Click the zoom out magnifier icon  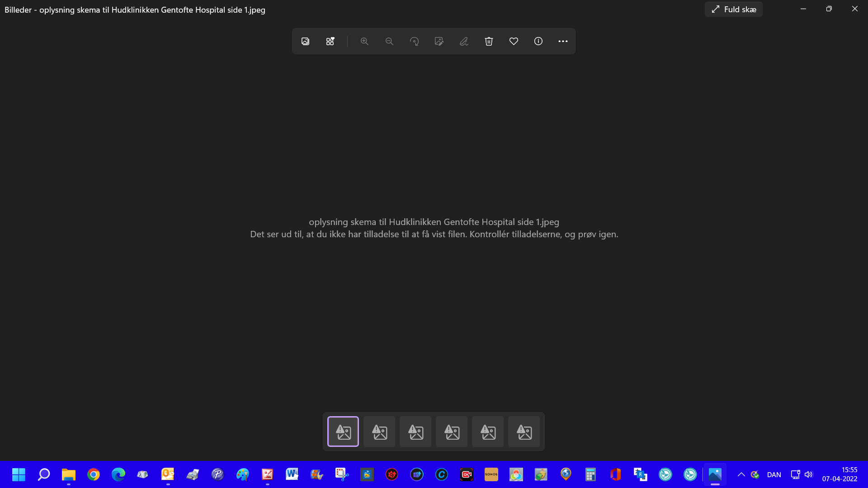tap(389, 41)
